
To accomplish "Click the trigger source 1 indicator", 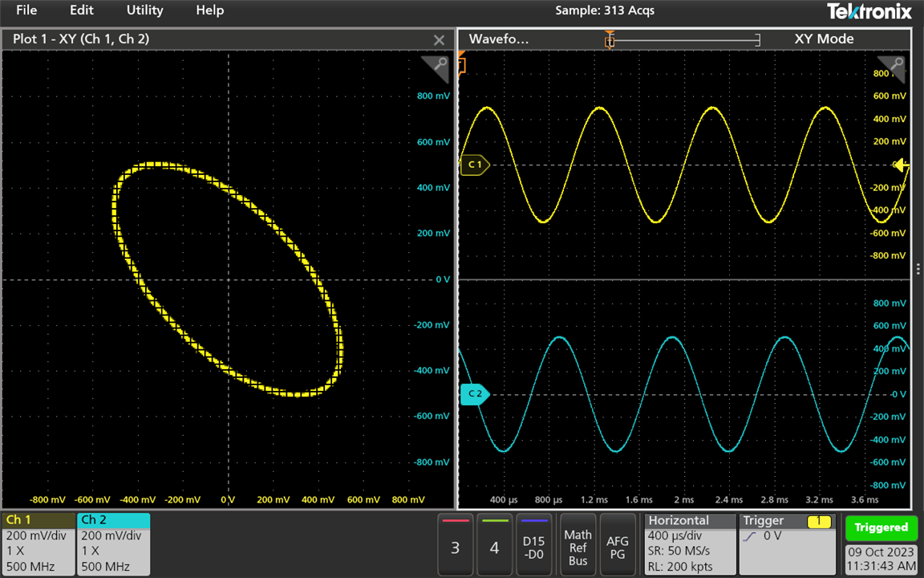I will click(818, 521).
